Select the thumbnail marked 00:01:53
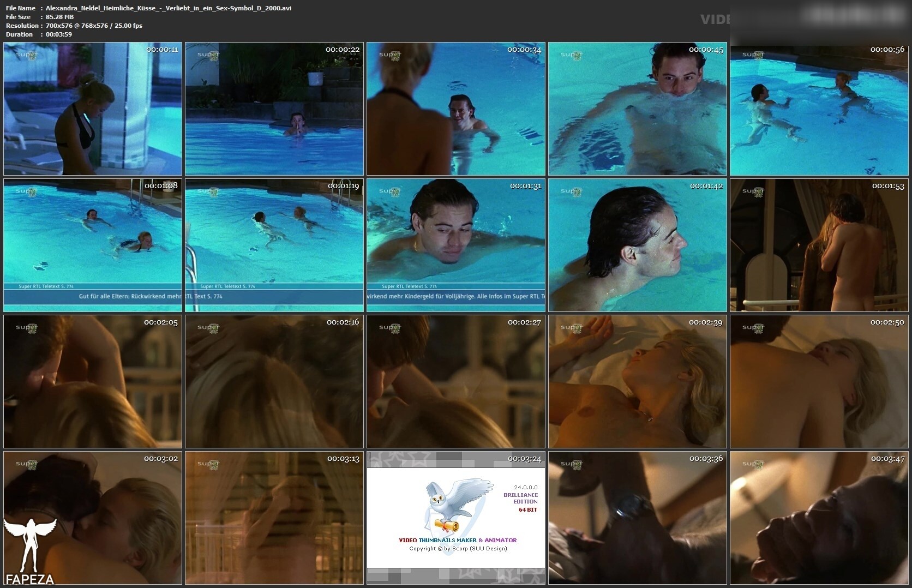Image resolution: width=912 pixels, height=588 pixels. pyautogui.click(x=819, y=245)
